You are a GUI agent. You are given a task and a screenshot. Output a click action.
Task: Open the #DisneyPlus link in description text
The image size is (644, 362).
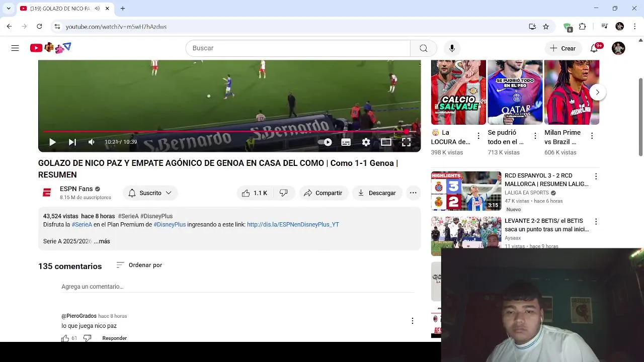click(x=170, y=225)
